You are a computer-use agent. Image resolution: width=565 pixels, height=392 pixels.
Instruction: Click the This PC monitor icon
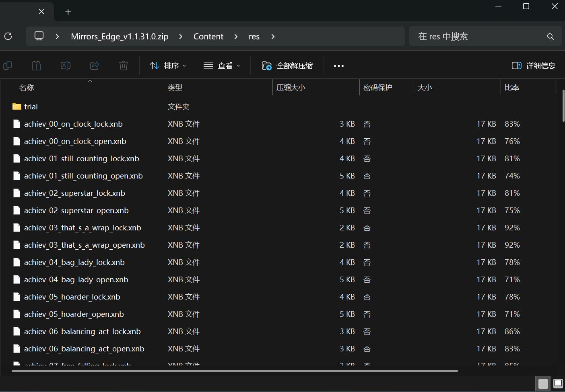pos(39,36)
